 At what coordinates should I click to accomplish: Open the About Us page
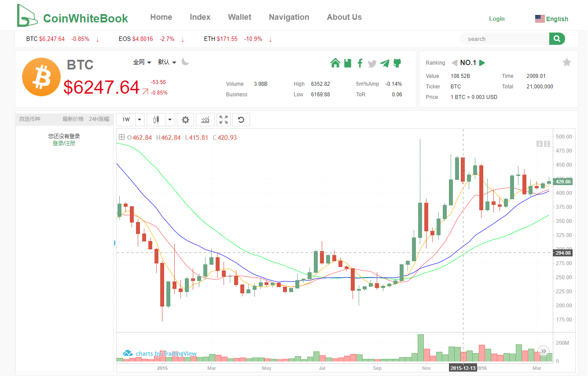click(344, 17)
